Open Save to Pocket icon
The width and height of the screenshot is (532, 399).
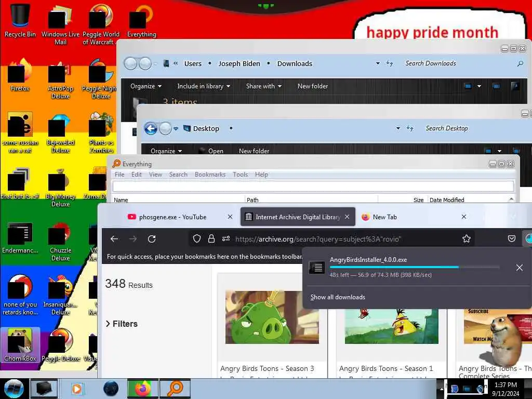coord(512,239)
